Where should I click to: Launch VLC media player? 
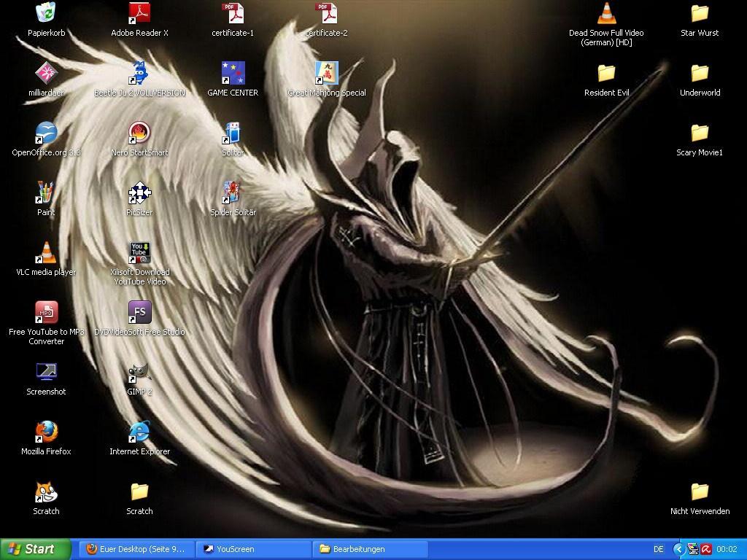[46, 252]
